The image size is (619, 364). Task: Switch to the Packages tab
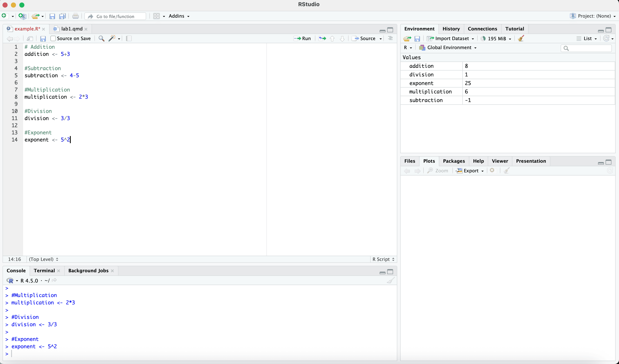tap(454, 161)
